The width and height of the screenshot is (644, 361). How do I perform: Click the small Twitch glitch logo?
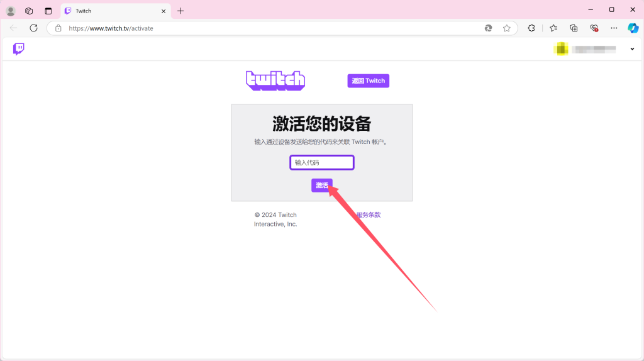click(18, 49)
